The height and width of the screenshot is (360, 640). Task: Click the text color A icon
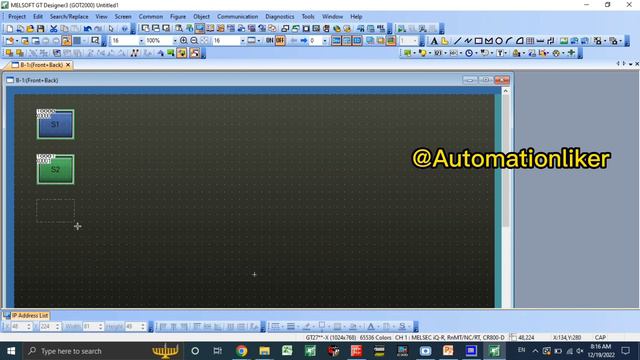click(x=371, y=326)
